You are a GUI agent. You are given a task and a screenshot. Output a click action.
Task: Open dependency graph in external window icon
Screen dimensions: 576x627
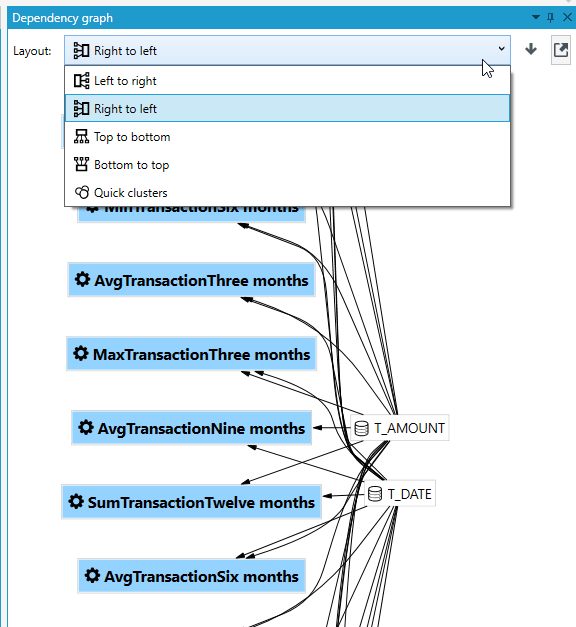pos(561,50)
